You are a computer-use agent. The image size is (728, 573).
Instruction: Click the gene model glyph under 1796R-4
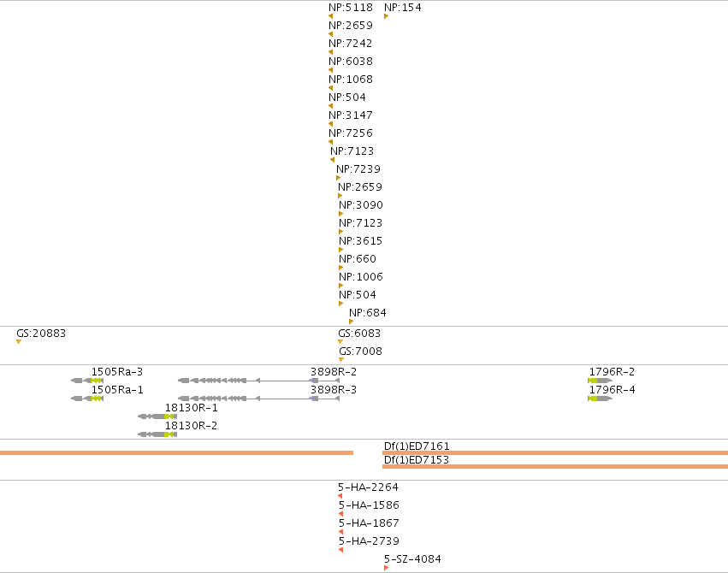[600, 399]
